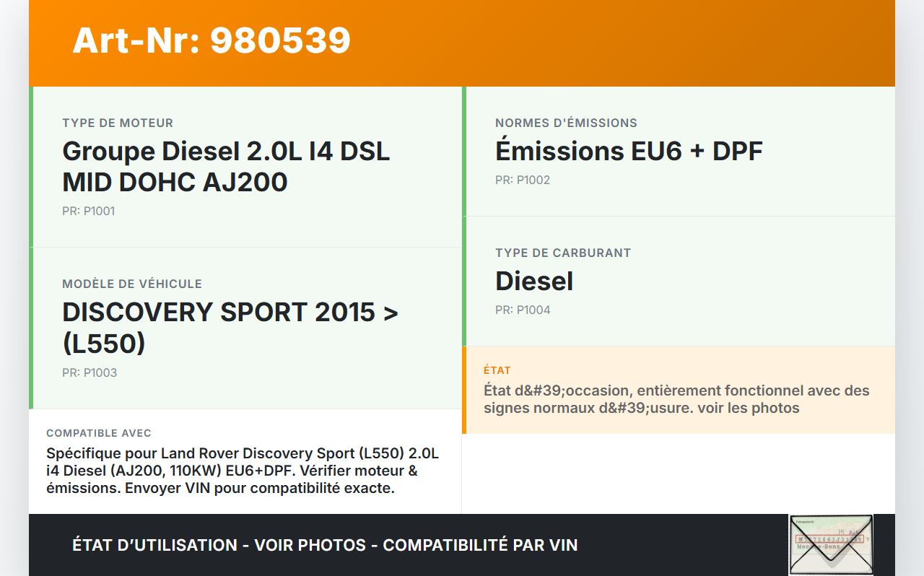This screenshot has width=924, height=576.
Task: Select the Diesel fuel type value
Action: tap(534, 281)
